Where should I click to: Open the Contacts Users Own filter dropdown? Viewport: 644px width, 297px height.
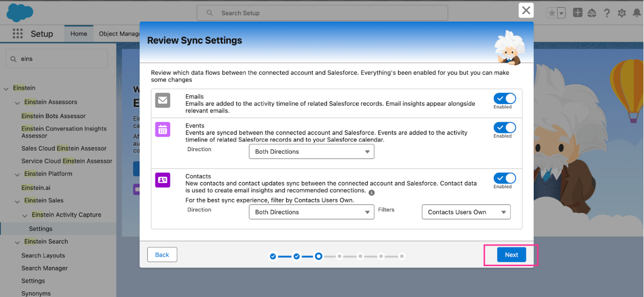click(x=466, y=212)
